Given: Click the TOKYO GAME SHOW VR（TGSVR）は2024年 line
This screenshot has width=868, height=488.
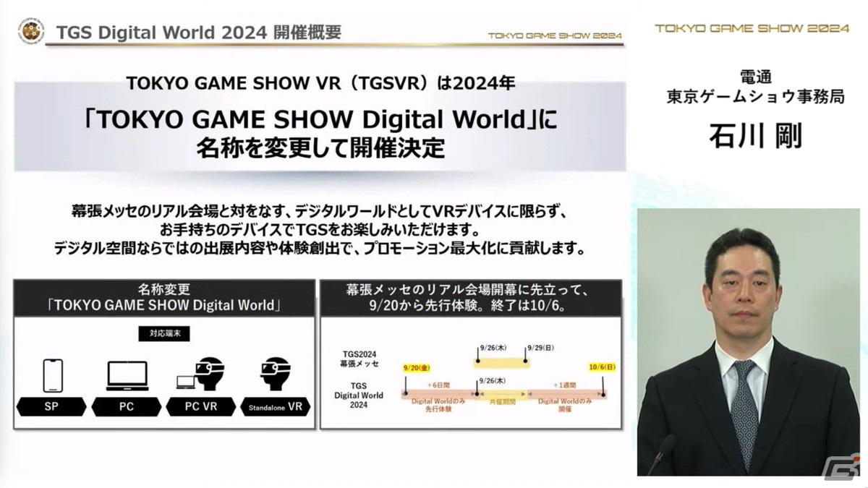Looking at the screenshot, I should click(319, 84).
